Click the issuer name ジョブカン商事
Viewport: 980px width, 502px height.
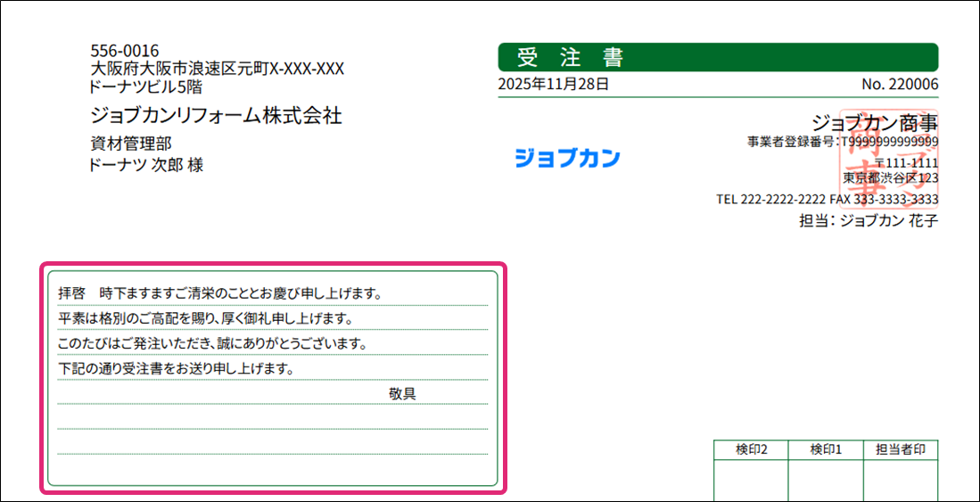click(x=875, y=122)
